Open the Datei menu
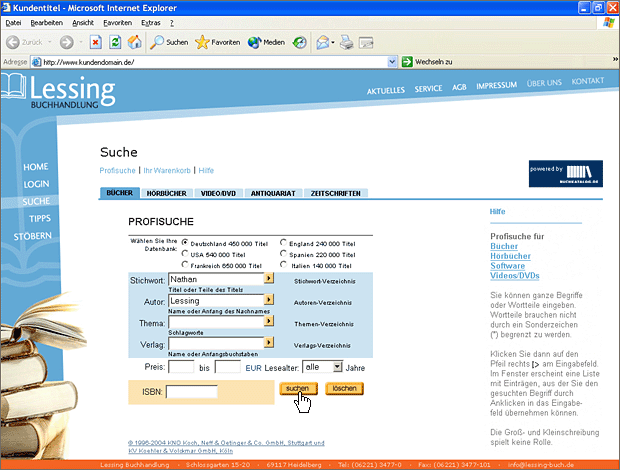Screen dimensions: 620x470 [13, 23]
